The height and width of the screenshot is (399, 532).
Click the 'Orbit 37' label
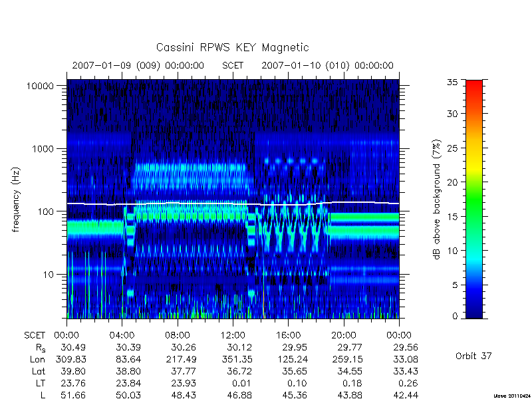[473, 356]
